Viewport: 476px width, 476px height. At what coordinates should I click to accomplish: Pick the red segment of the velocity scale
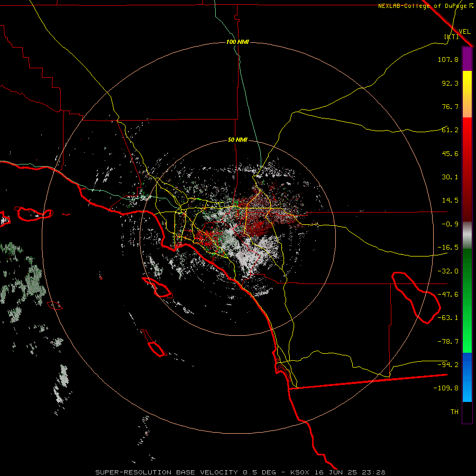pos(467,169)
